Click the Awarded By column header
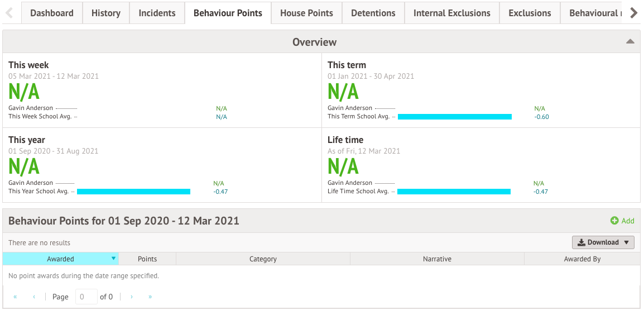The height and width of the screenshot is (310, 644). pyautogui.click(x=582, y=259)
